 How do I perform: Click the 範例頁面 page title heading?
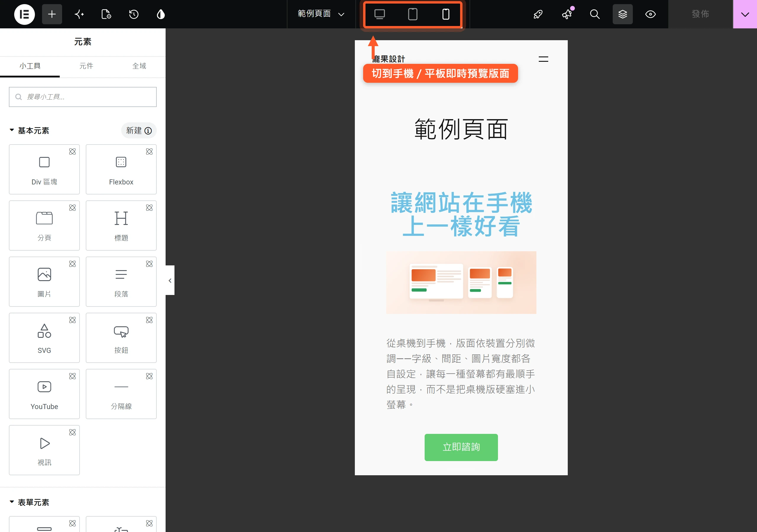coord(461,129)
